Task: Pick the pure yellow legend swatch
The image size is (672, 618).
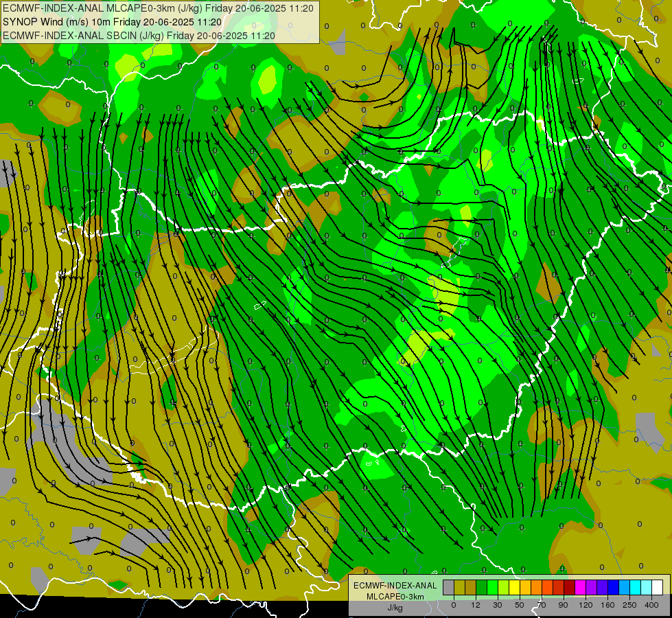Action: pos(515,588)
